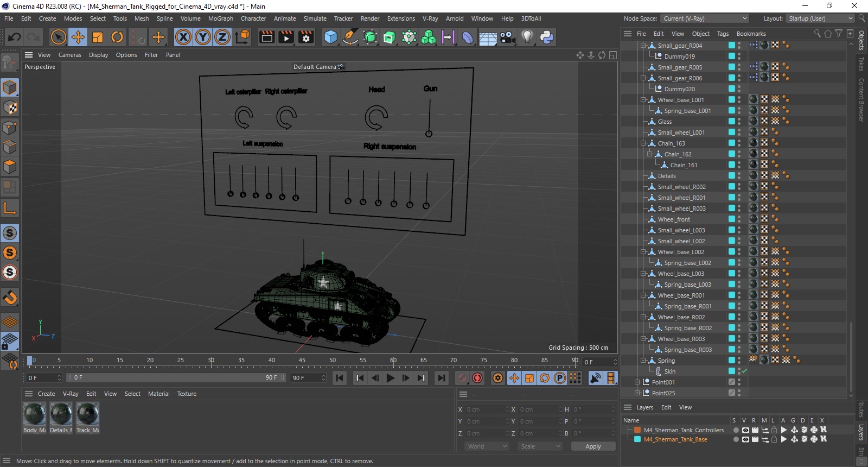The image size is (868, 467).
Task: Go to start of animation
Action: tap(340, 378)
